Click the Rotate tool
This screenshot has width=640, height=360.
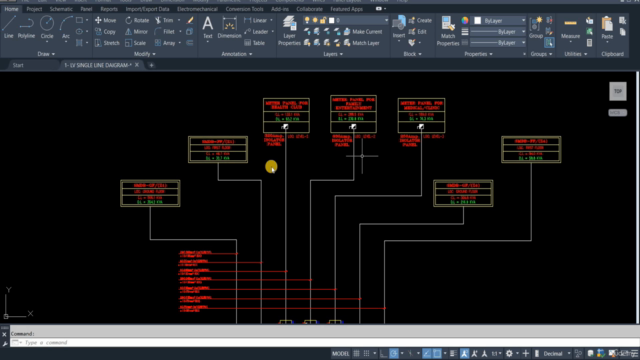point(137,20)
